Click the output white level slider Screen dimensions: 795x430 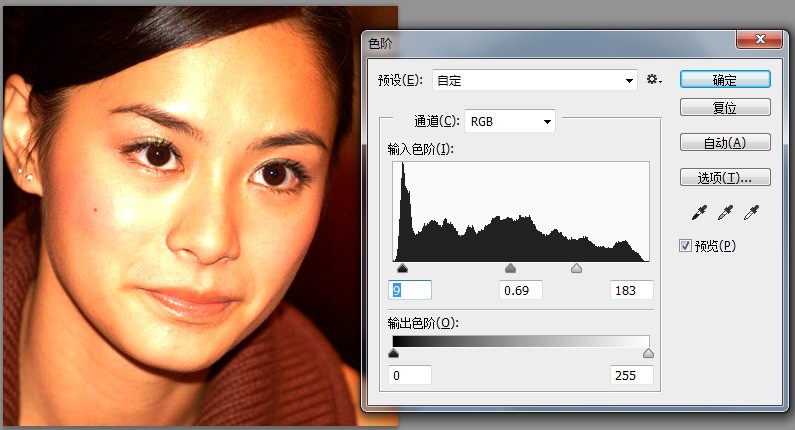648,353
